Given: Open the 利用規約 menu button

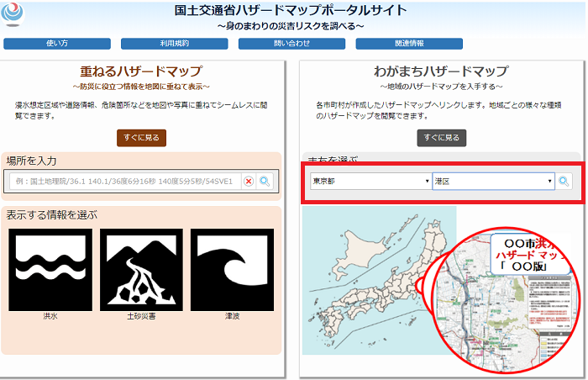Looking at the screenshot, I should pos(175,44).
